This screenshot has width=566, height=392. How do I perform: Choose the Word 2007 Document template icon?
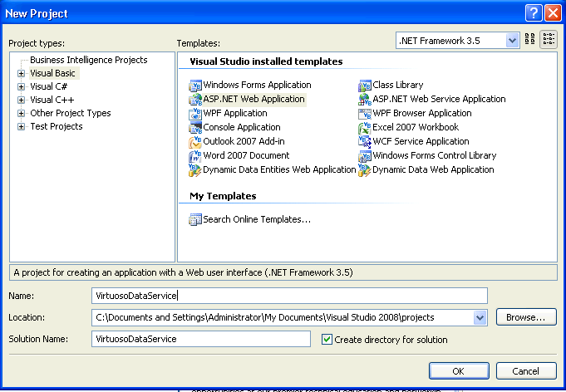[195, 155]
